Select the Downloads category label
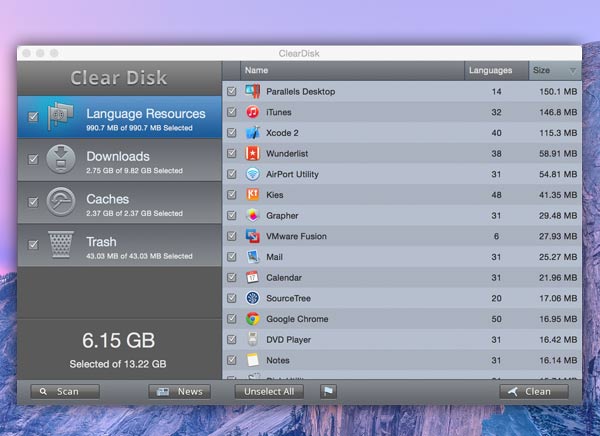The image size is (600, 436). tap(118, 156)
